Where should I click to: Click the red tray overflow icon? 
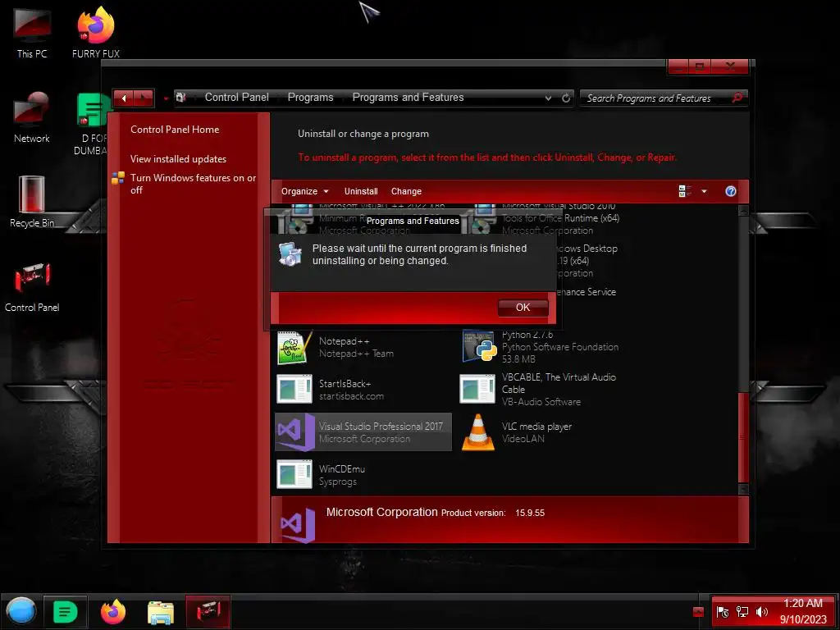[698, 612]
